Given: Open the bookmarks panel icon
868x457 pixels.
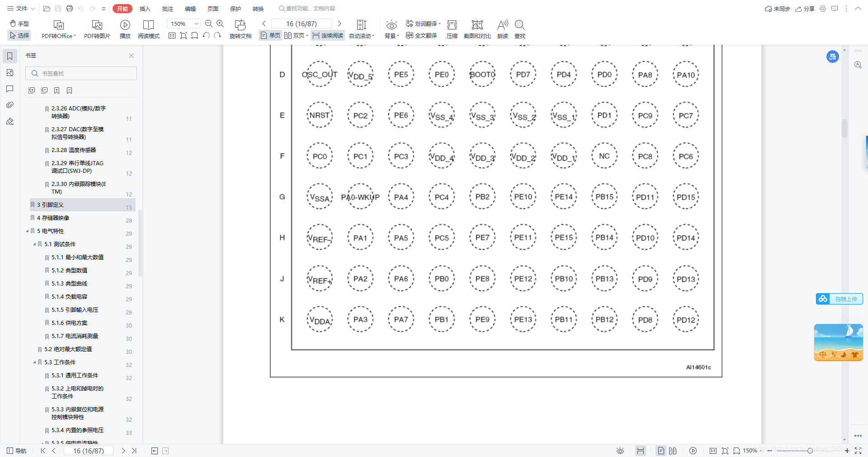Looking at the screenshot, I should tap(10, 56).
